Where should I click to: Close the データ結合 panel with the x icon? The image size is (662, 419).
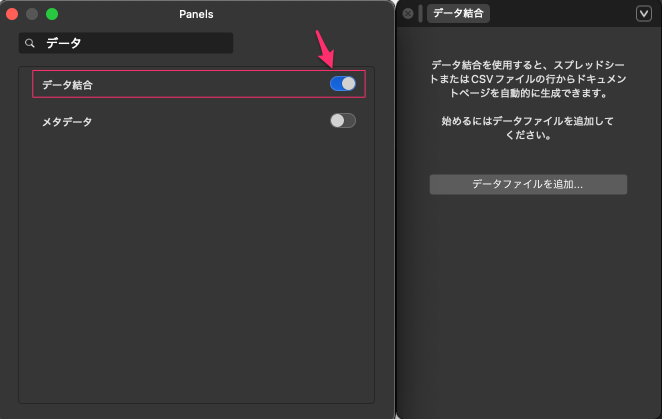[x=408, y=14]
